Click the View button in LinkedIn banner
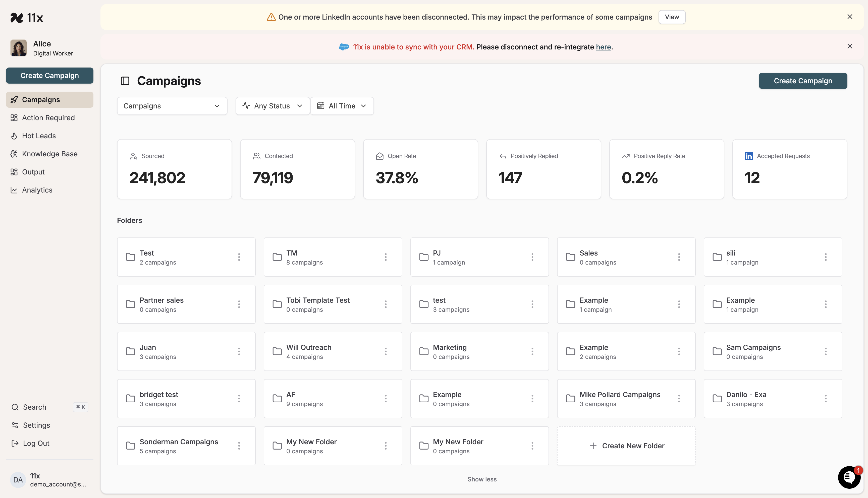The width and height of the screenshot is (868, 498). (672, 17)
